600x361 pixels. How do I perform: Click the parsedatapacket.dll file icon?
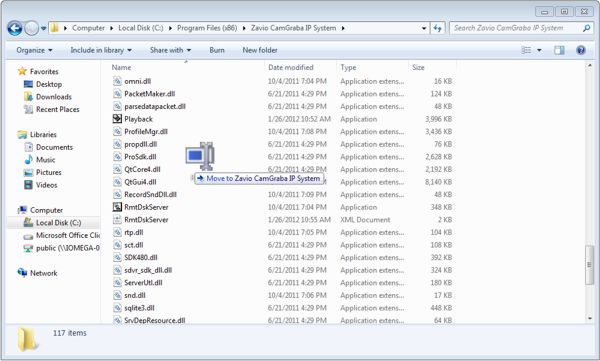pos(117,106)
